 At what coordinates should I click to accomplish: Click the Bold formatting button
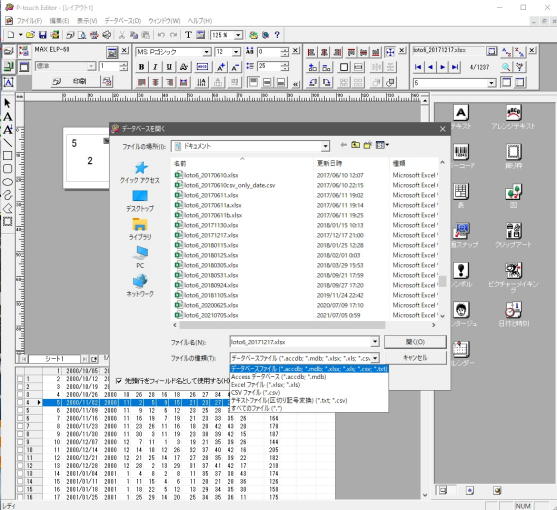(x=141, y=67)
